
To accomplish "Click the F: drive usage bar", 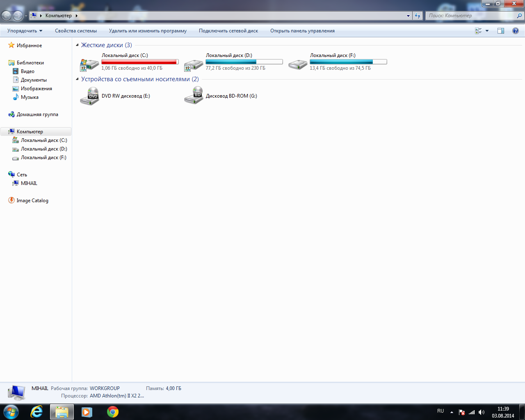I will pos(348,62).
